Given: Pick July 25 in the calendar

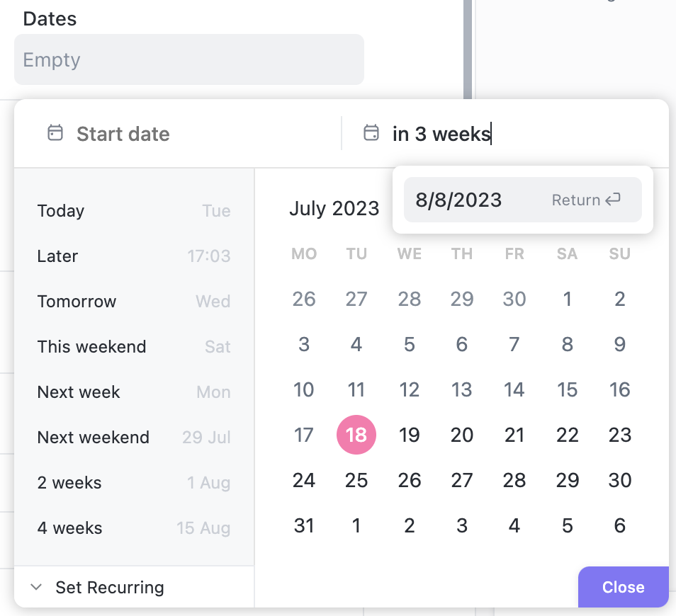Looking at the screenshot, I should click(356, 480).
